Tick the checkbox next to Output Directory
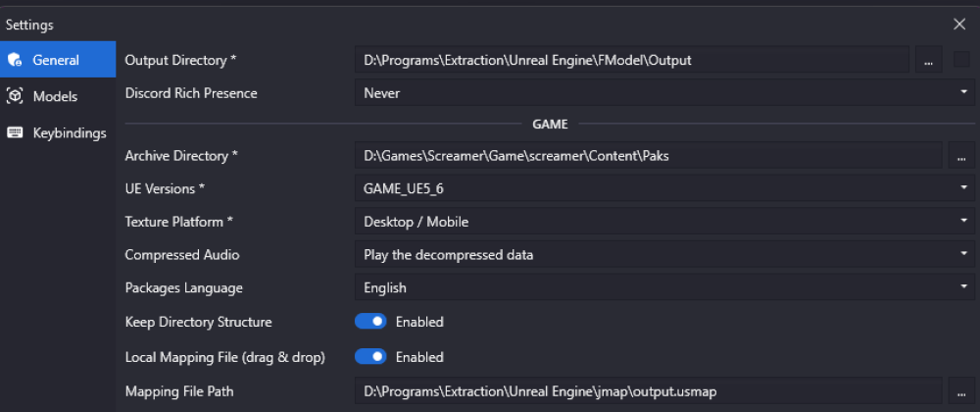Viewport: 980px width, 412px height. pyautogui.click(x=960, y=60)
